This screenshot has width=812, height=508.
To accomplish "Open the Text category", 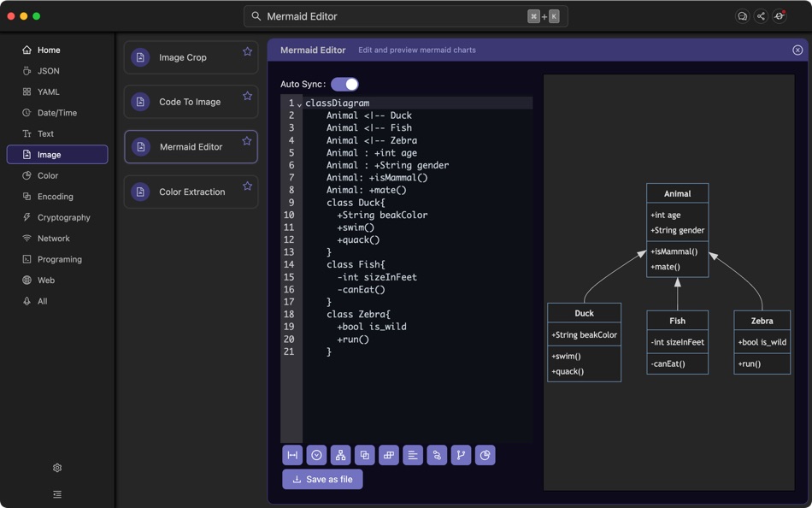I will 57,133.
